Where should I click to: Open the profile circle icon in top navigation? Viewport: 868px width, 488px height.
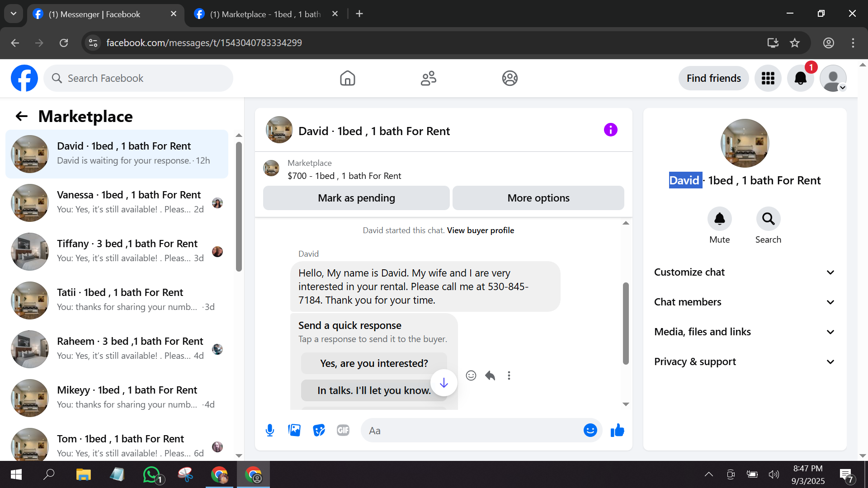tap(509, 78)
